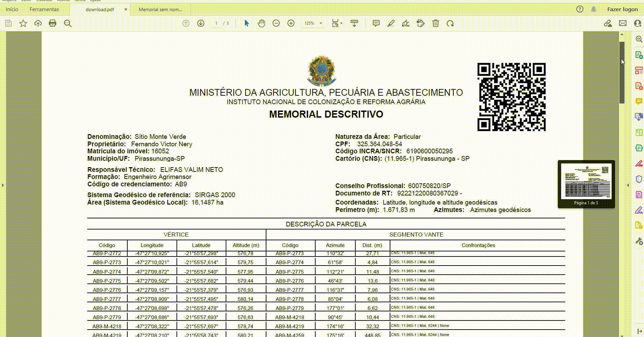Screen dimensions: 644x337
Task: Open the zoom level 125% dropdown
Action: tap(314, 23)
